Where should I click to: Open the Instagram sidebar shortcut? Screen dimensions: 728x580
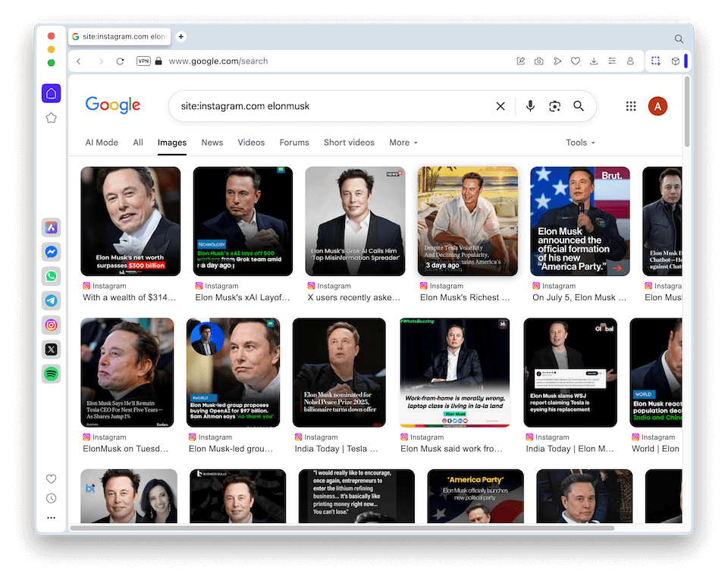51,324
